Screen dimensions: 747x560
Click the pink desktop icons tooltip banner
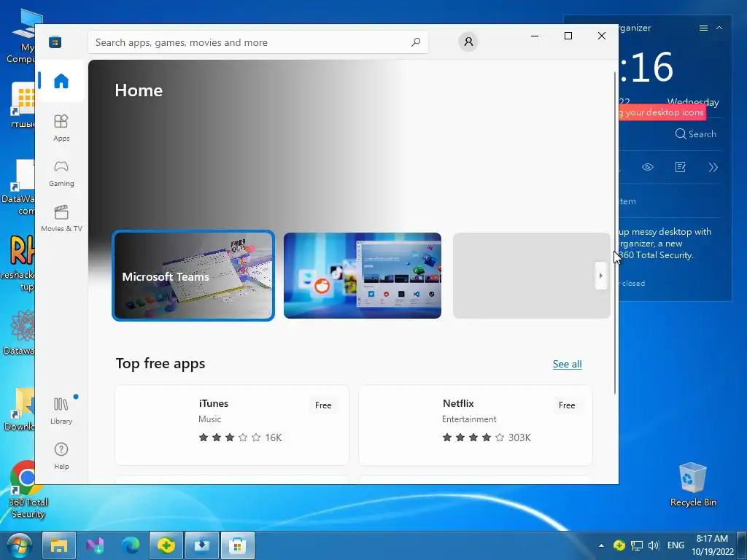pos(662,112)
